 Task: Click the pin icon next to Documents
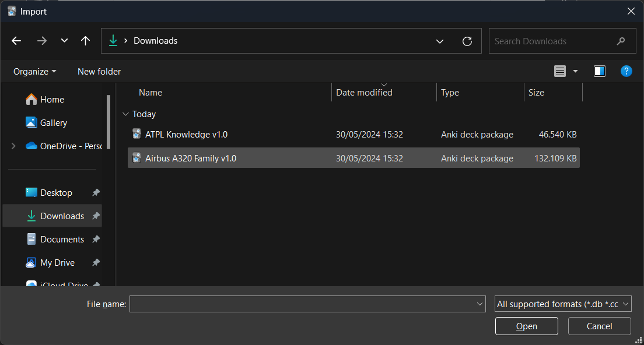pyautogui.click(x=96, y=239)
